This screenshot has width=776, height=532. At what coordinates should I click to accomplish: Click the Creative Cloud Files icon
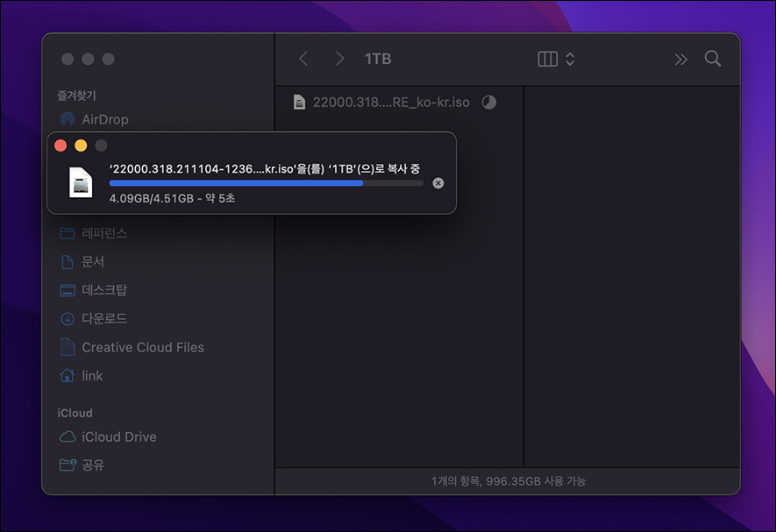click(68, 347)
